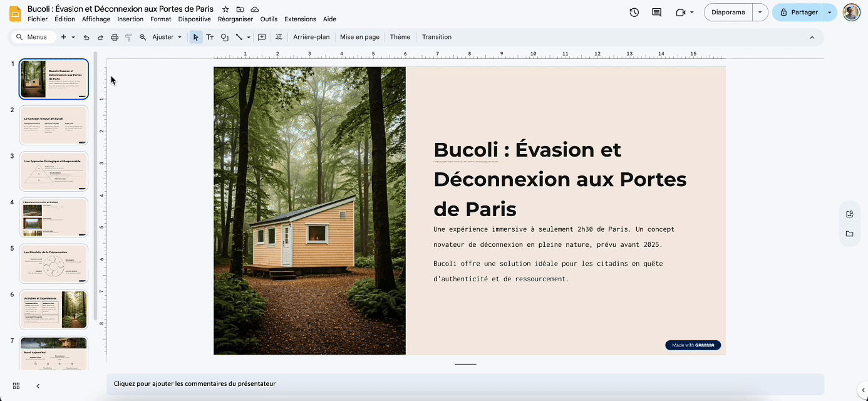
Task: Search menus in the Menus field
Action: coord(33,37)
